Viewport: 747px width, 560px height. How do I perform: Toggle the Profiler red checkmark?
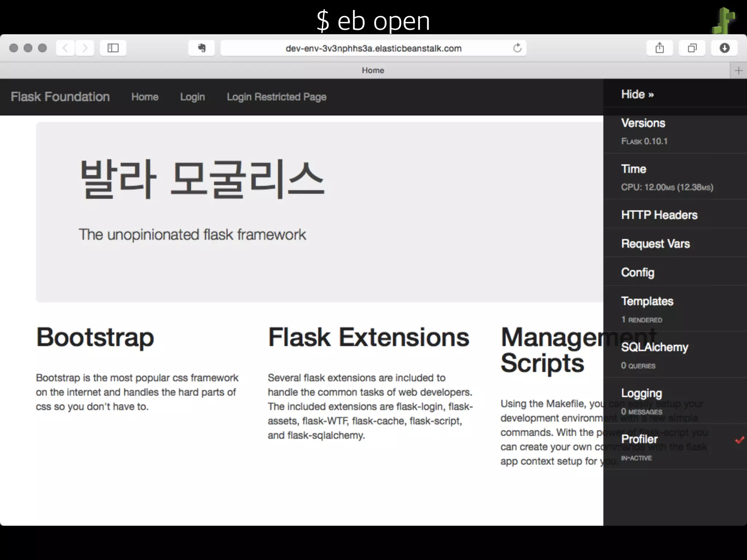click(739, 440)
